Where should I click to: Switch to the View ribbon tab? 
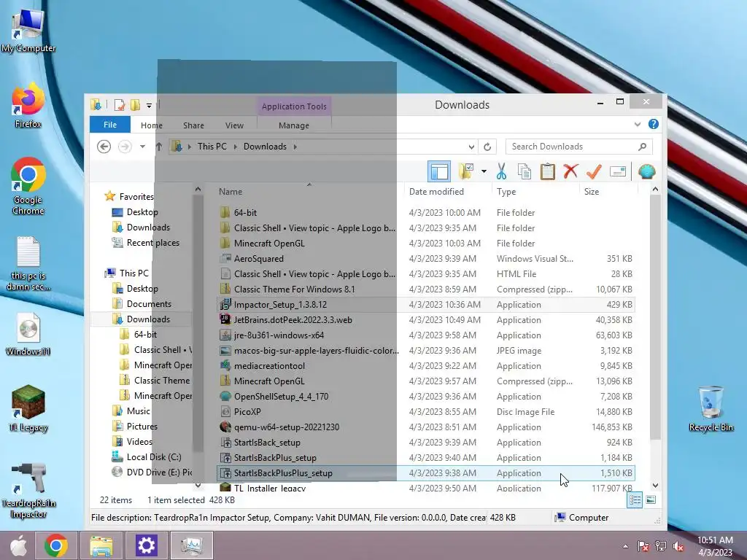click(234, 125)
